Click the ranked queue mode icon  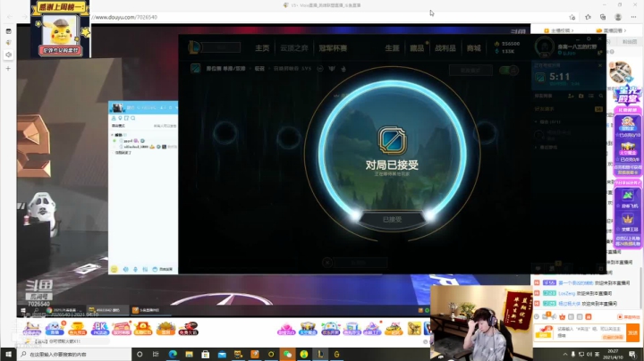pyautogui.click(x=196, y=68)
